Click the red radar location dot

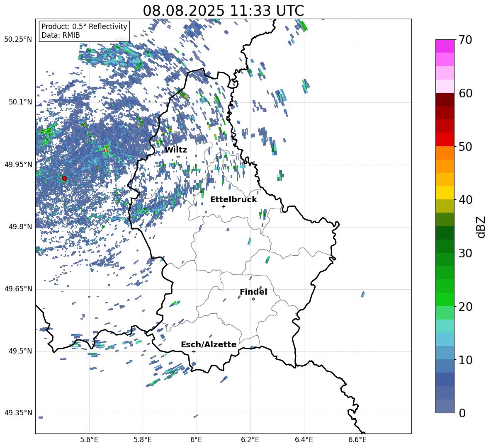coord(64,179)
